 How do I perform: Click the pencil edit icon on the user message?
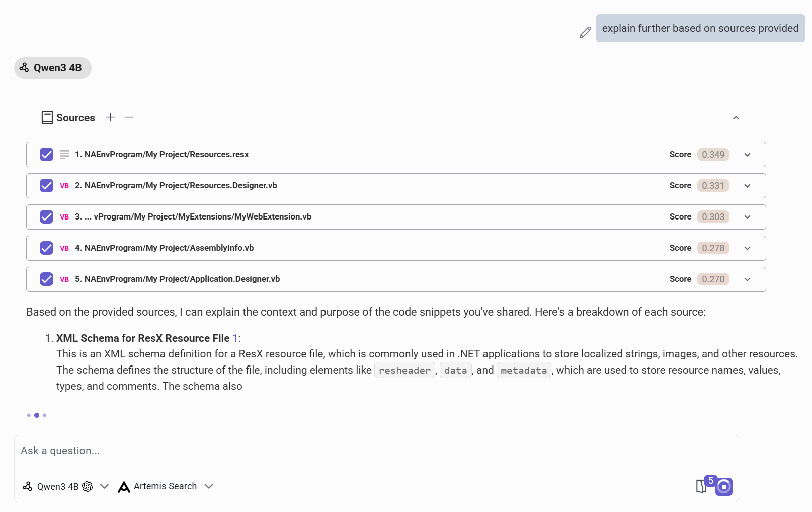click(x=584, y=32)
